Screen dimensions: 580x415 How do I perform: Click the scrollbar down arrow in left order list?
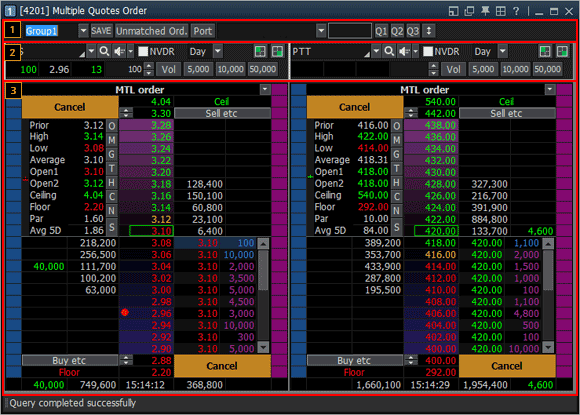[x=263, y=347]
